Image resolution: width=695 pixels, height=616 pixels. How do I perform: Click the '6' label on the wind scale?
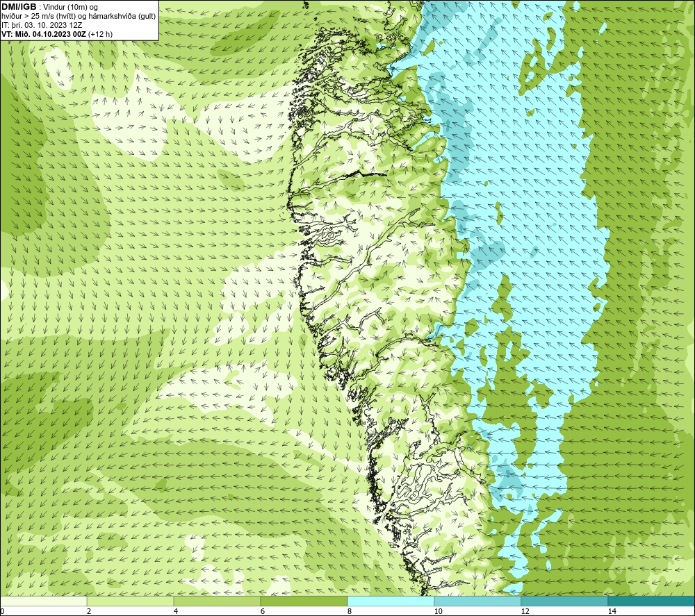pos(263,611)
